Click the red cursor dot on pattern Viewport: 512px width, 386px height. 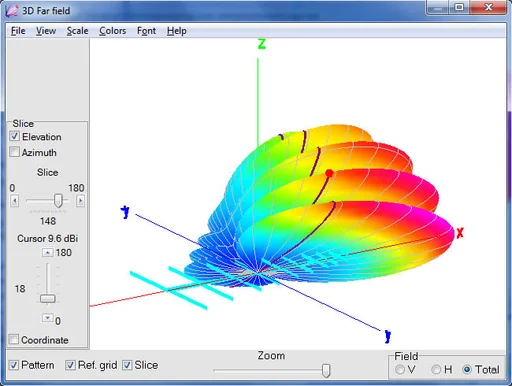(x=329, y=173)
